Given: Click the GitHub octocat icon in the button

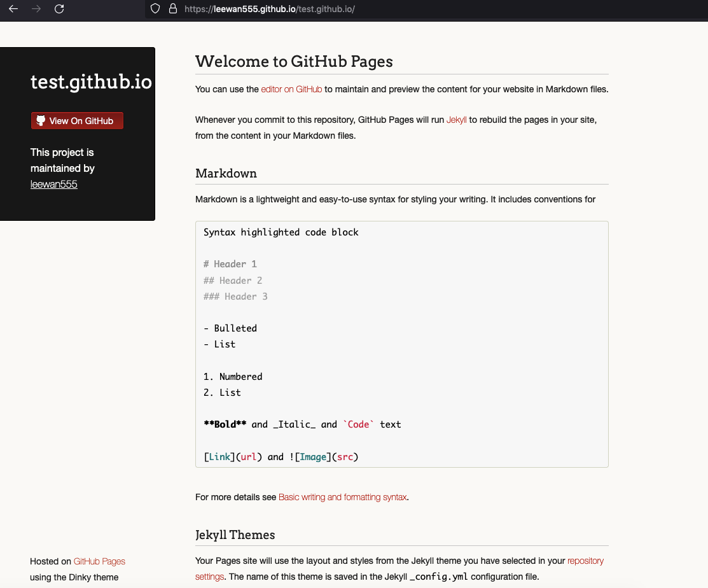Looking at the screenshot, I should (41, 120).
